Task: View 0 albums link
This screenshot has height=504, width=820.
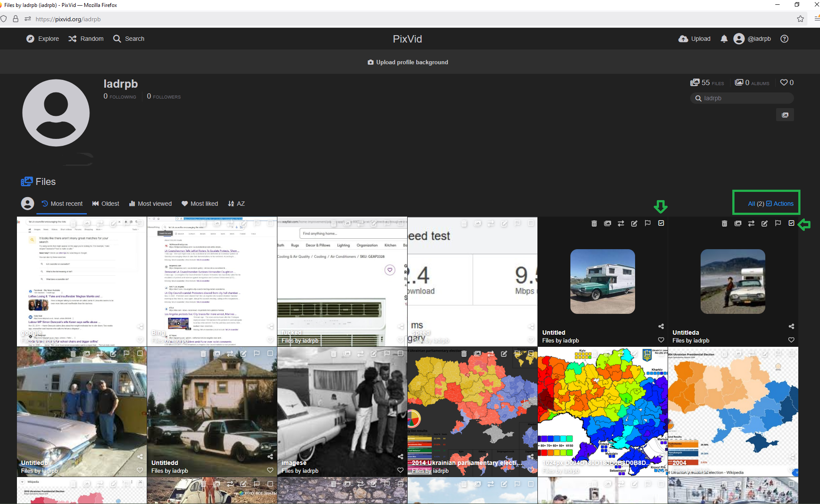Action: (x=752, y=82)
